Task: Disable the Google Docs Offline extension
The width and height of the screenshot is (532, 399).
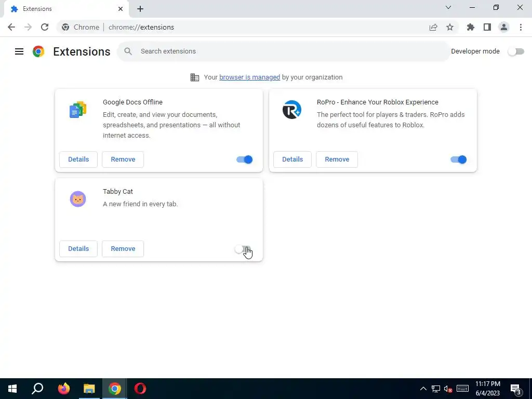Action: [245, 159]
